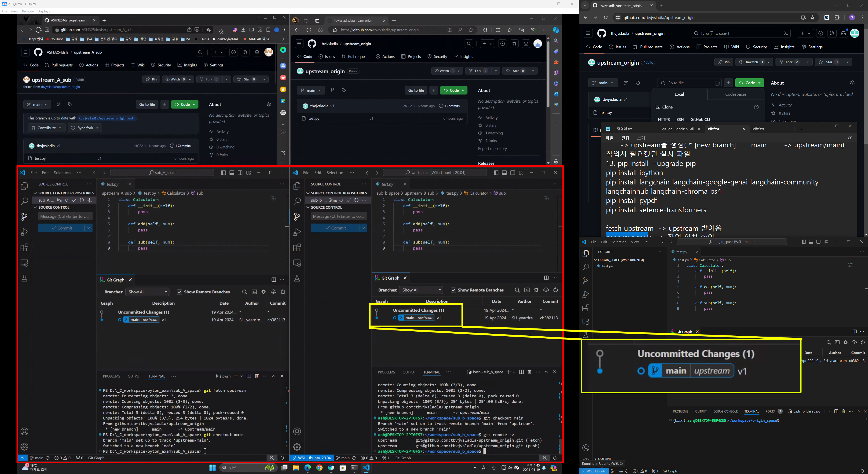Toggle primary side bar in origin_space VS Code

click(x=804, y=242)
